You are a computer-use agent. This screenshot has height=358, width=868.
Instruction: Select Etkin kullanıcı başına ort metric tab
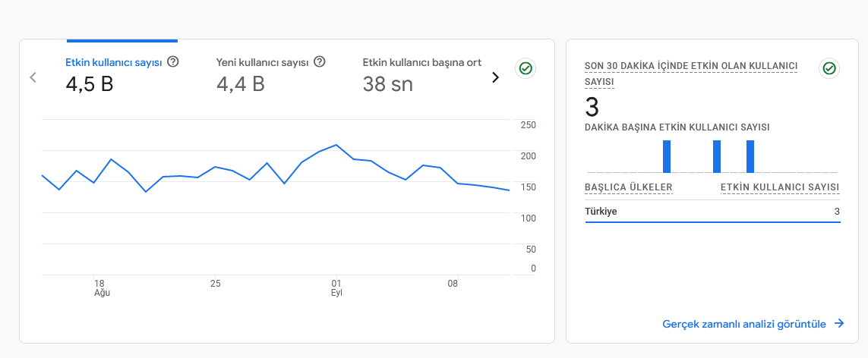point(422,74)
